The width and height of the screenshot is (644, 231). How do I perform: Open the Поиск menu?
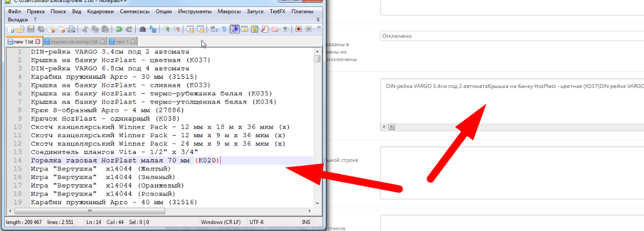[x=60, y=11]
